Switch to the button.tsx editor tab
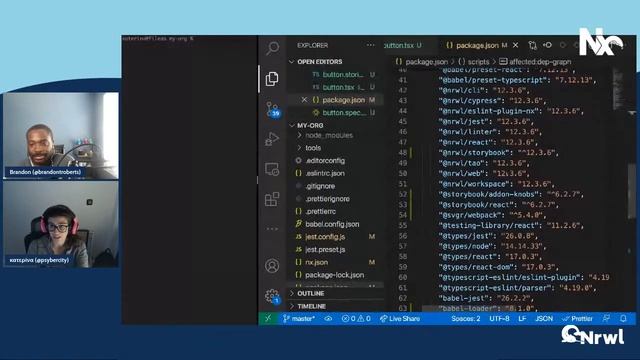The width and height of the screenshot is (640, 360). (402, 45)
